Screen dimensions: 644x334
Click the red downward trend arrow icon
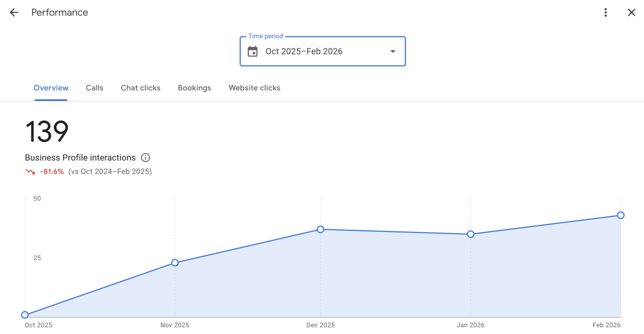tap(30, 172)
